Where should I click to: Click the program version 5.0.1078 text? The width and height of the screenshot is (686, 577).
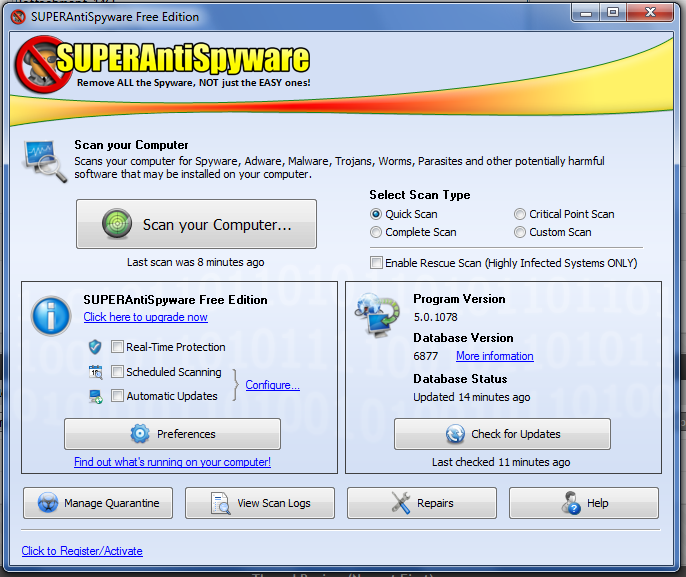(x=435, y=317)
